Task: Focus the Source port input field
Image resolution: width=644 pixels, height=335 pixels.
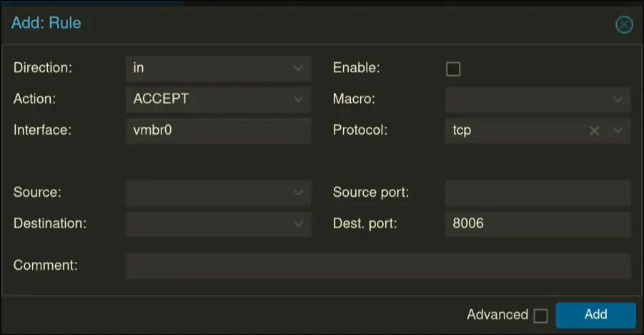Action: tap(538, 193)
